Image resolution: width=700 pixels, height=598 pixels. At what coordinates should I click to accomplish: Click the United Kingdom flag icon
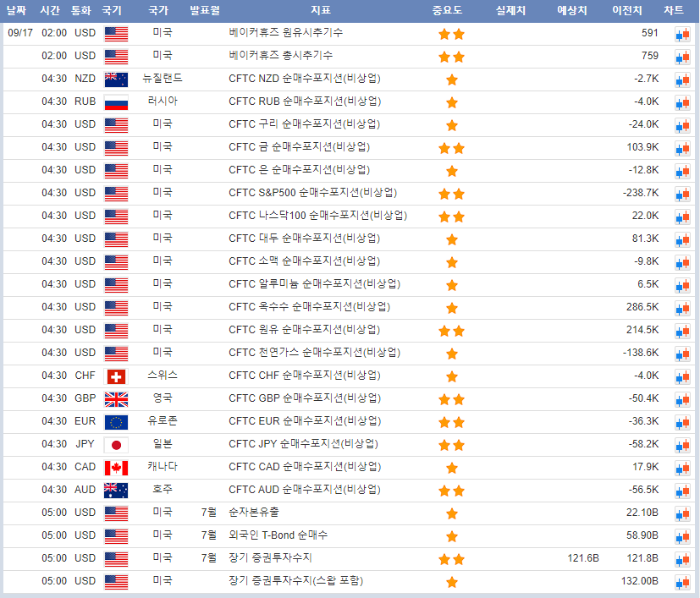116,400
